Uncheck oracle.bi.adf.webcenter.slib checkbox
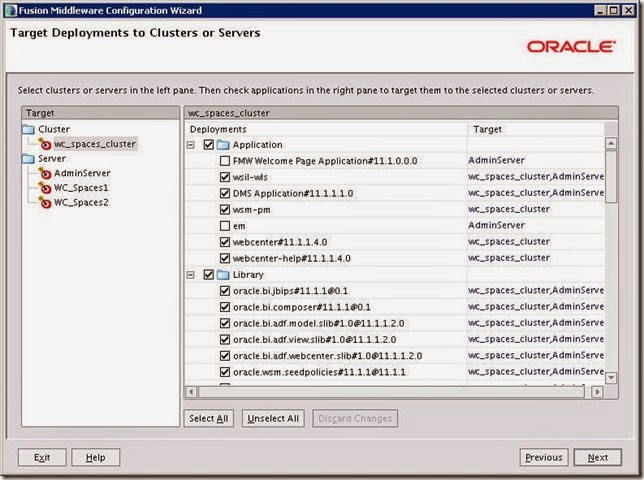Viewport: 644px width, 480px height. 225,356
